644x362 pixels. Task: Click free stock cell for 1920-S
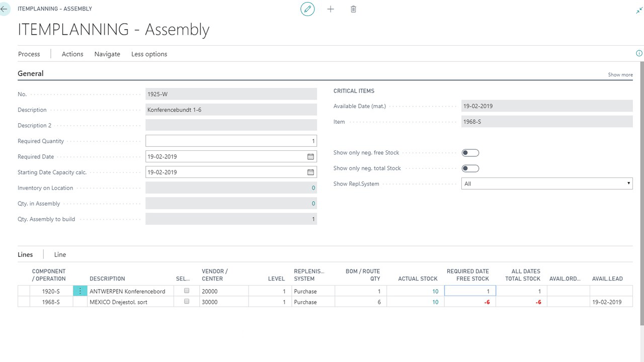[x=470, y=291]
